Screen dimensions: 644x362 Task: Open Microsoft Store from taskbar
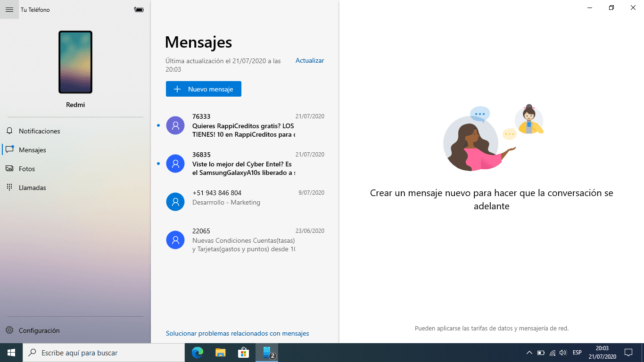point(243,353)
